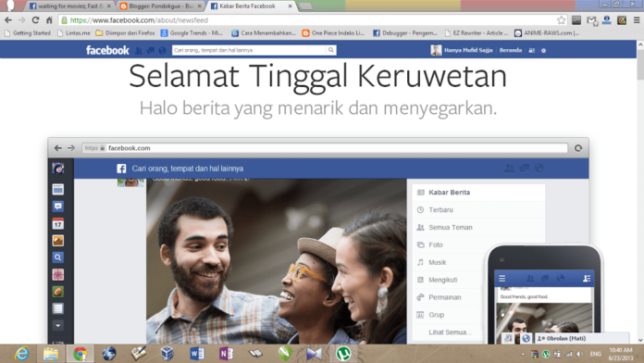
Task: Open the Getting Started bookmark
Action: pyautogui.click(x=27, y=33)
